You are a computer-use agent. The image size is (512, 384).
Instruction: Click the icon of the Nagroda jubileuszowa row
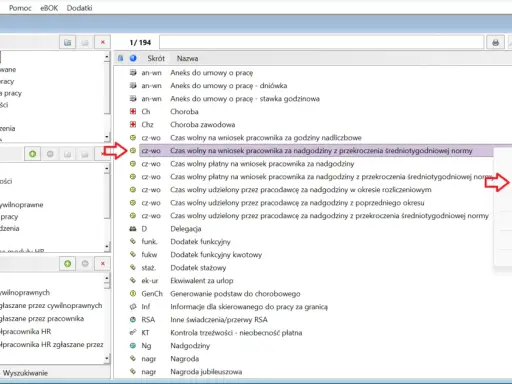point(133,371)
